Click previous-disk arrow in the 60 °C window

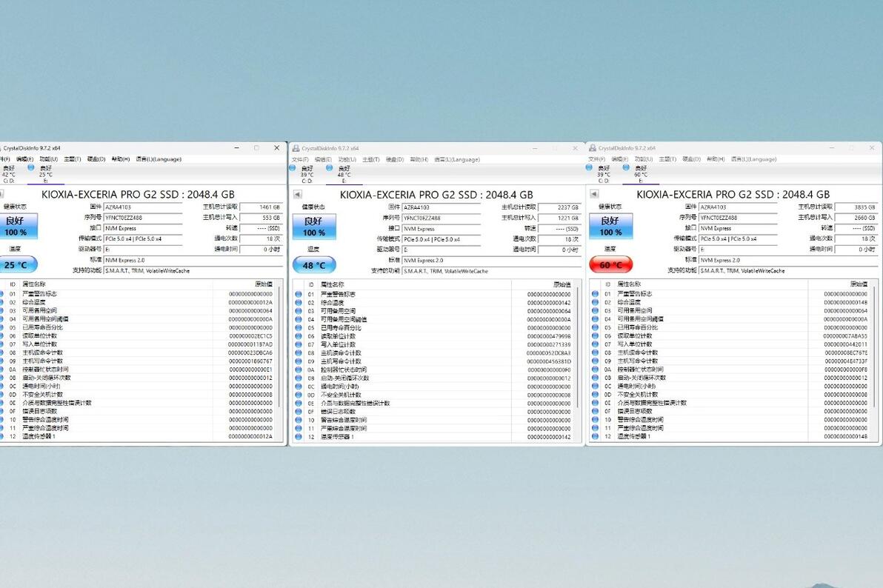[594, 194]
